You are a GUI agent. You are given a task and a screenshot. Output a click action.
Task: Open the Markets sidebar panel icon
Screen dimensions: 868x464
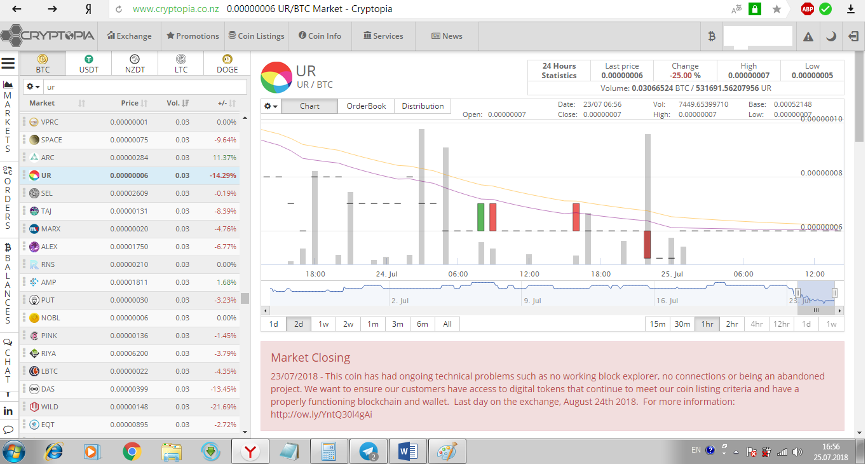coord(8,85)
